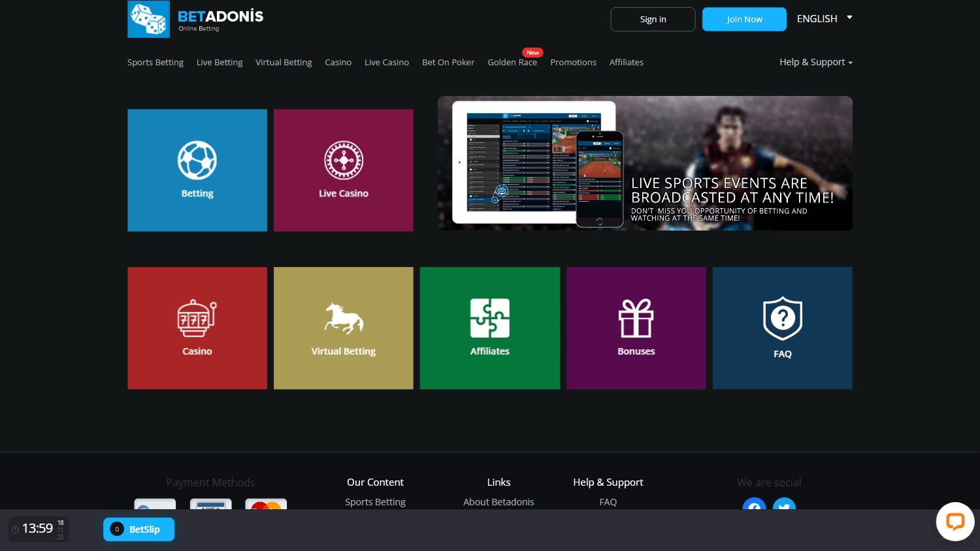
Task: Open the Casino slot machine tile
Action: (x=197, y=328)
